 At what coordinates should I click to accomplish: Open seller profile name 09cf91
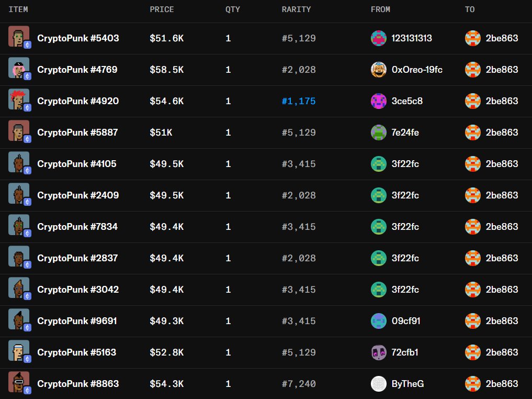406,321
